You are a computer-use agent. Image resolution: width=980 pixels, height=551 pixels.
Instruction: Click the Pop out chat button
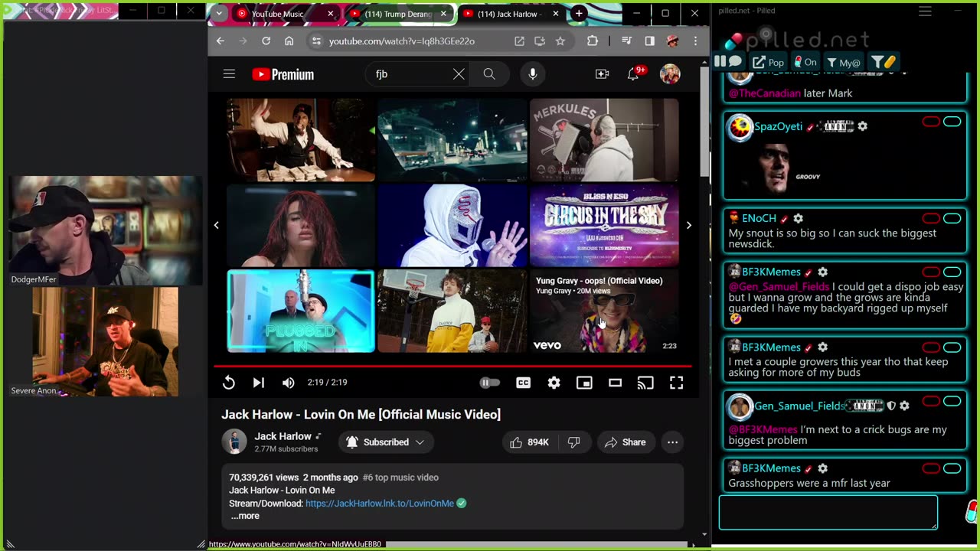click(x=768, y=62)
